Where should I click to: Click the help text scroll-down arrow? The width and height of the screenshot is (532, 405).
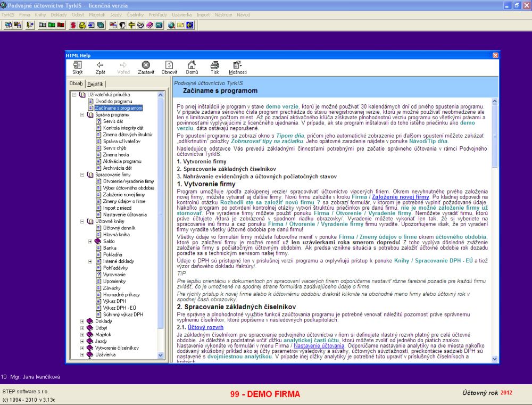point(495,359)
